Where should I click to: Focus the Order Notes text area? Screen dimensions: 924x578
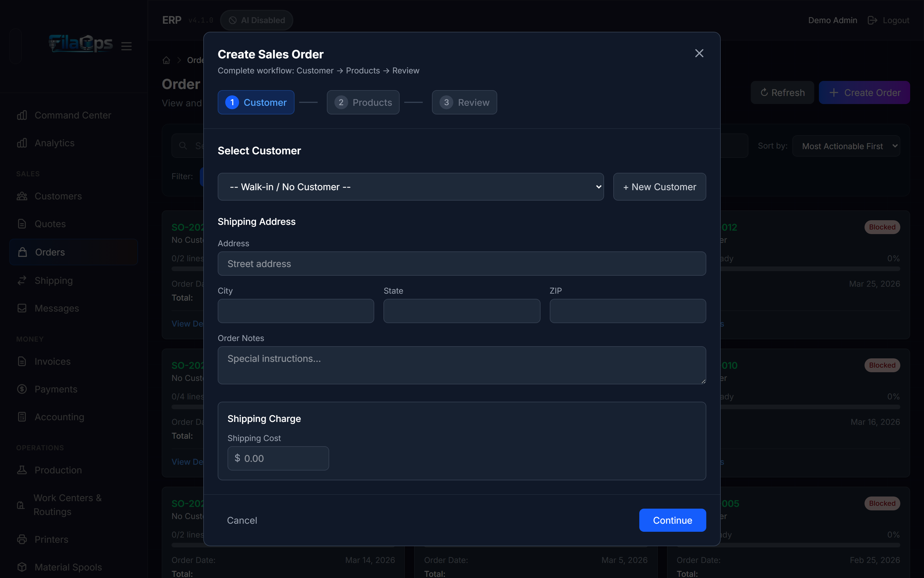(x=462, y=365)
